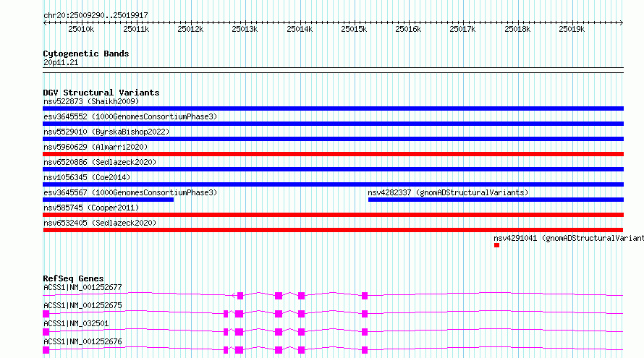The image size is (644, 358).
Task: Select variant label nsv5529010 (ByrskaBishop2022)
Action: coord(106,132)
